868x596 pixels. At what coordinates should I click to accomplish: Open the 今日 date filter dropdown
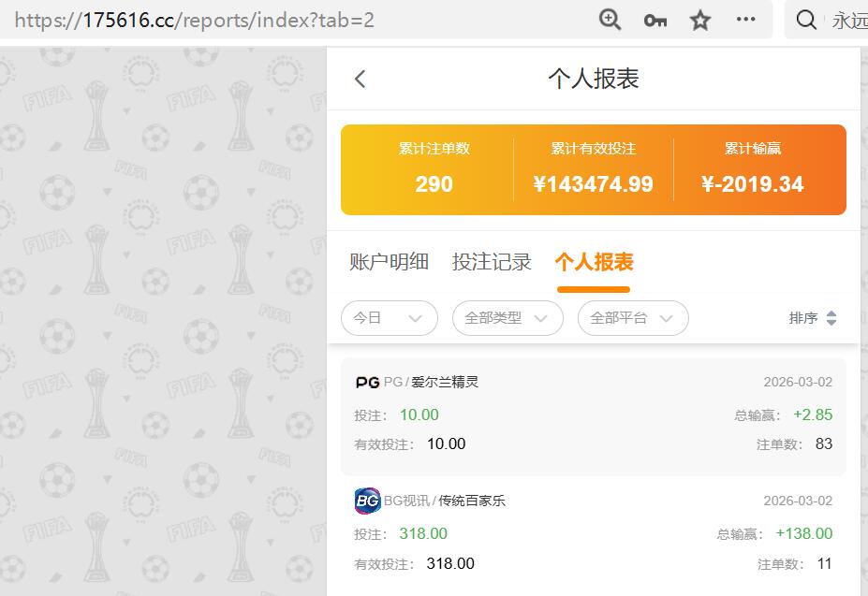(x=389, y=318)
